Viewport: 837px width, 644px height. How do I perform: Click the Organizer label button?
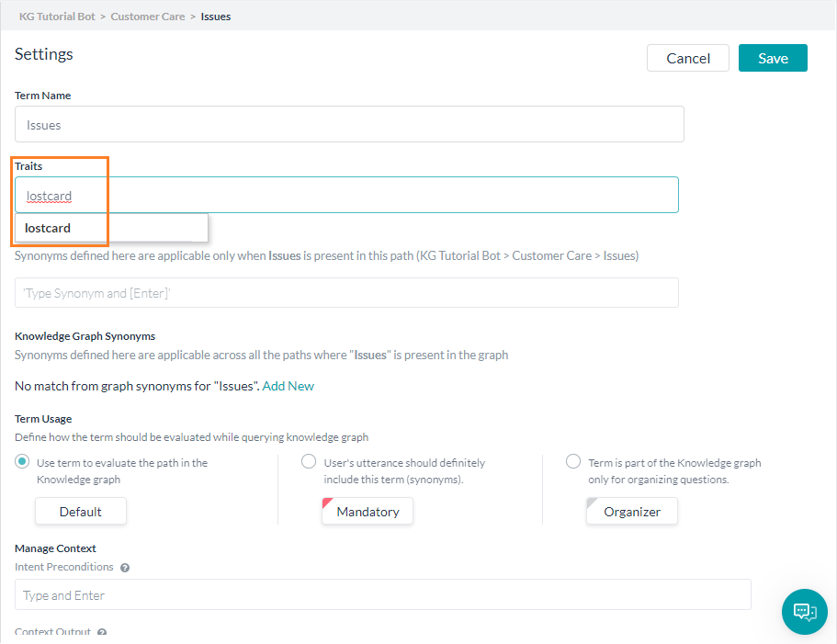[632, 512]
